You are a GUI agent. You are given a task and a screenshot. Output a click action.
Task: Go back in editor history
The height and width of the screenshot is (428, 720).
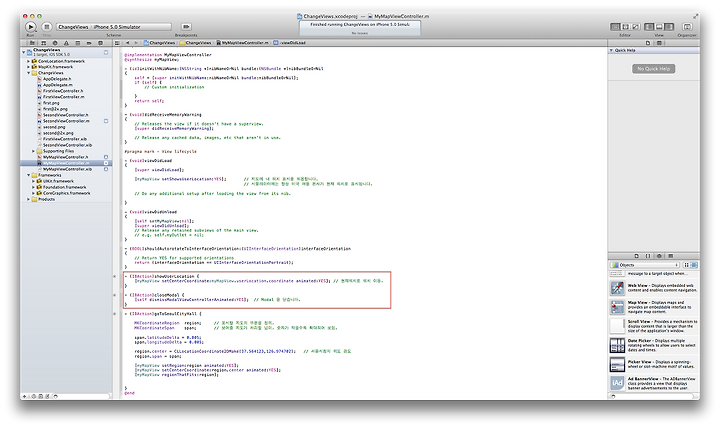pyautogui.click(x=128, y=43)
